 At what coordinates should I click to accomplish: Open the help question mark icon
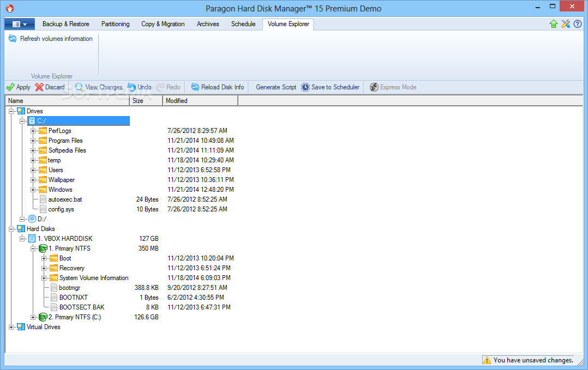578,24
